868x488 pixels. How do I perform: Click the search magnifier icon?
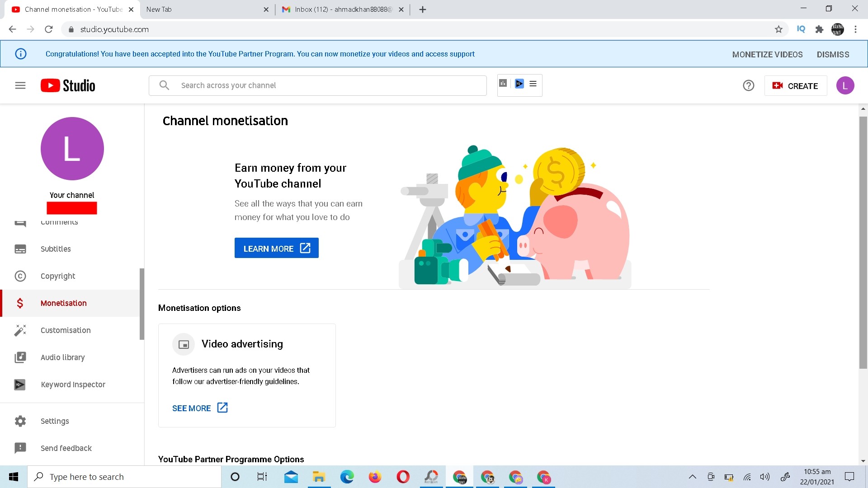pos(164,85)
